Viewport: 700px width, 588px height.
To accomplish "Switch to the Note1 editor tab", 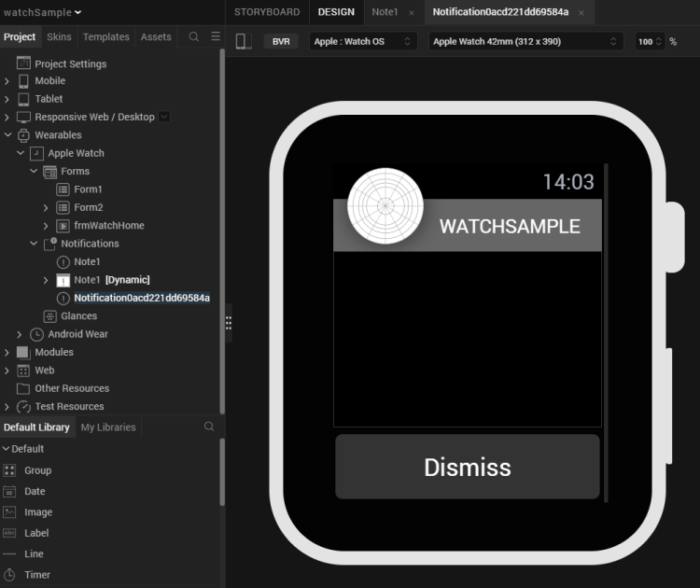I will (x=385, y=12).
